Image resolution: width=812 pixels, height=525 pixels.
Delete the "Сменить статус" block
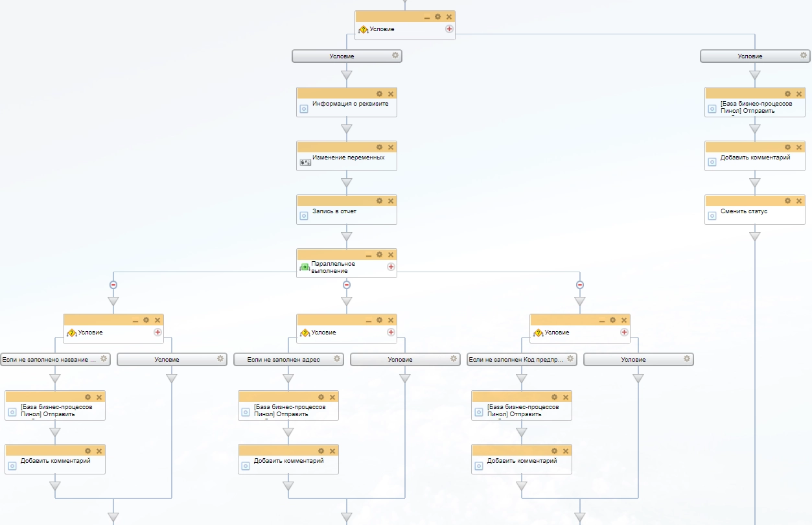(799, 201)
